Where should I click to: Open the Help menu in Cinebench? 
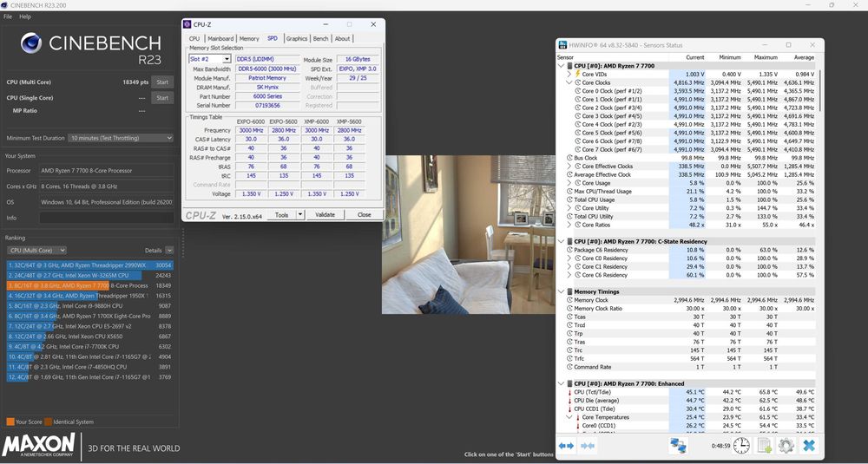pyautogui.click(x=25, y=16)
